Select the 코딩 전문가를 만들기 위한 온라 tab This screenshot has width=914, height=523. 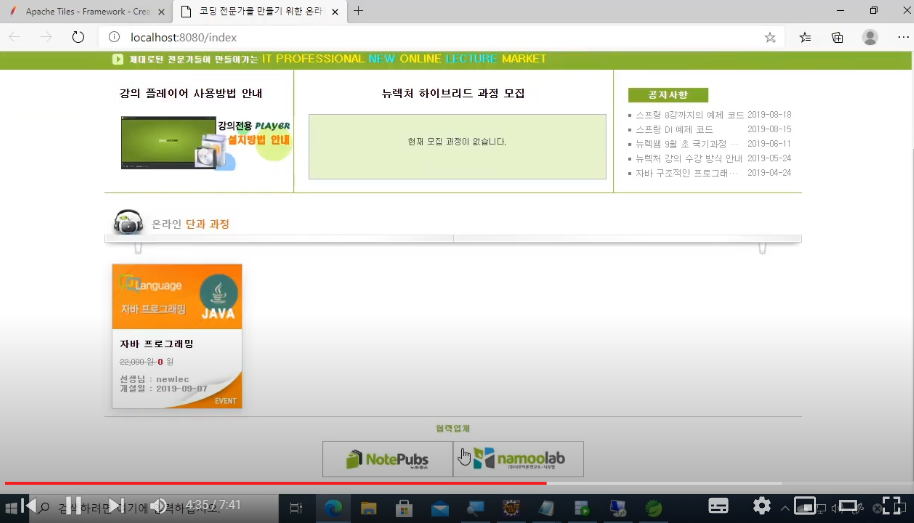259,12
